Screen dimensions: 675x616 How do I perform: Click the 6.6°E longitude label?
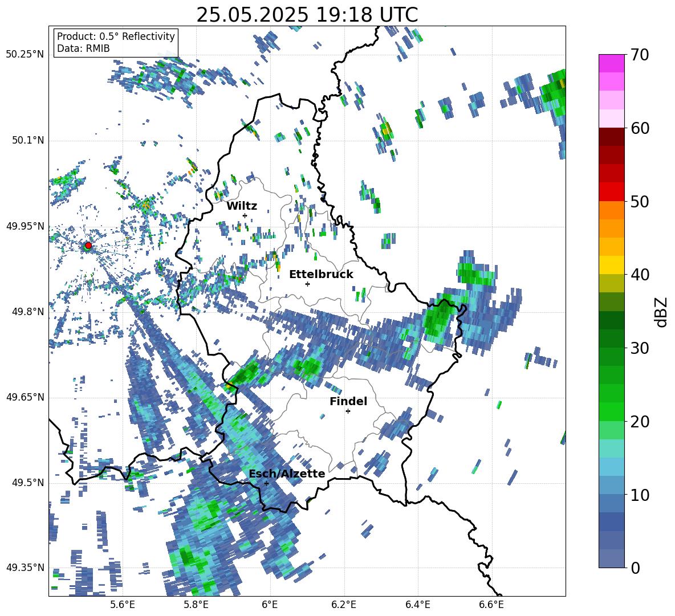[491, 605]
